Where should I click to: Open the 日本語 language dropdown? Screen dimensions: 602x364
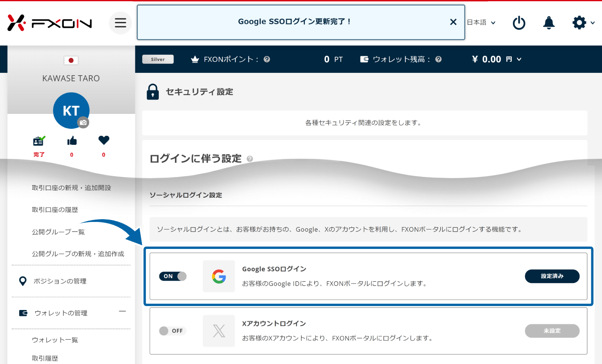tap(481, 22)
